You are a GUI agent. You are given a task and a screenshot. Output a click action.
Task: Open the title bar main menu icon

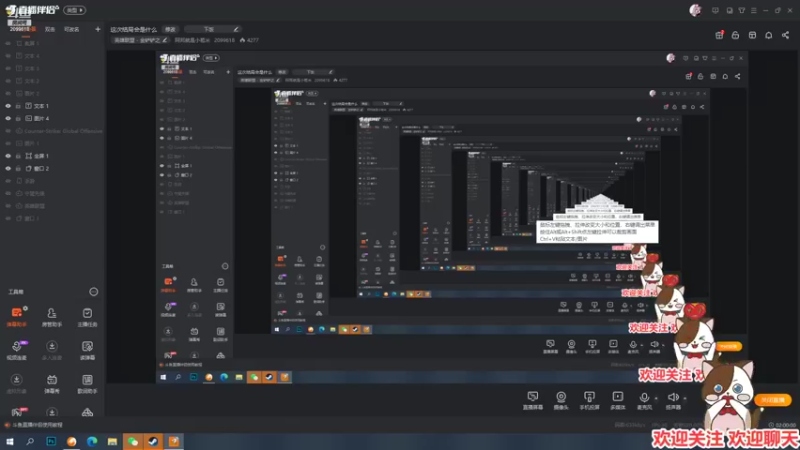pyautogui.click(x=754, y=10)
